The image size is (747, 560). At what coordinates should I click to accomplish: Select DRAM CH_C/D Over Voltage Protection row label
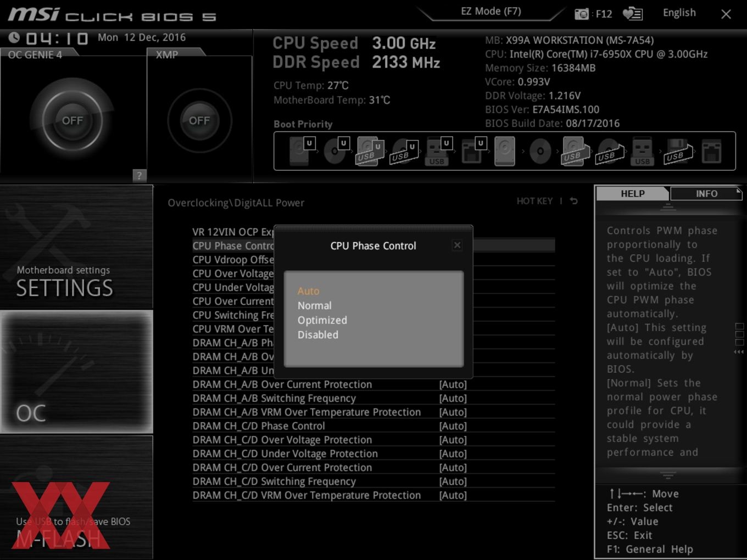coord(282,440)
